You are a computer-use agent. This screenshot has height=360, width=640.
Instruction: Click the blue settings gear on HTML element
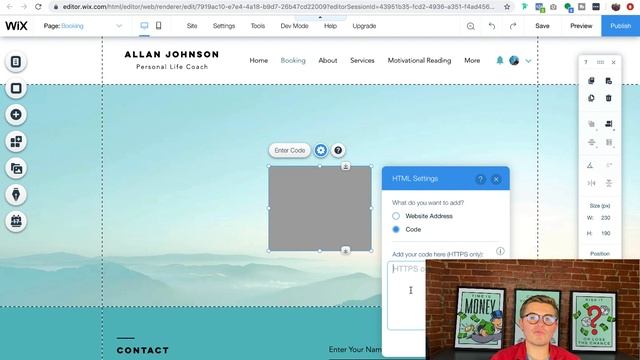click(x=321, y=151)
